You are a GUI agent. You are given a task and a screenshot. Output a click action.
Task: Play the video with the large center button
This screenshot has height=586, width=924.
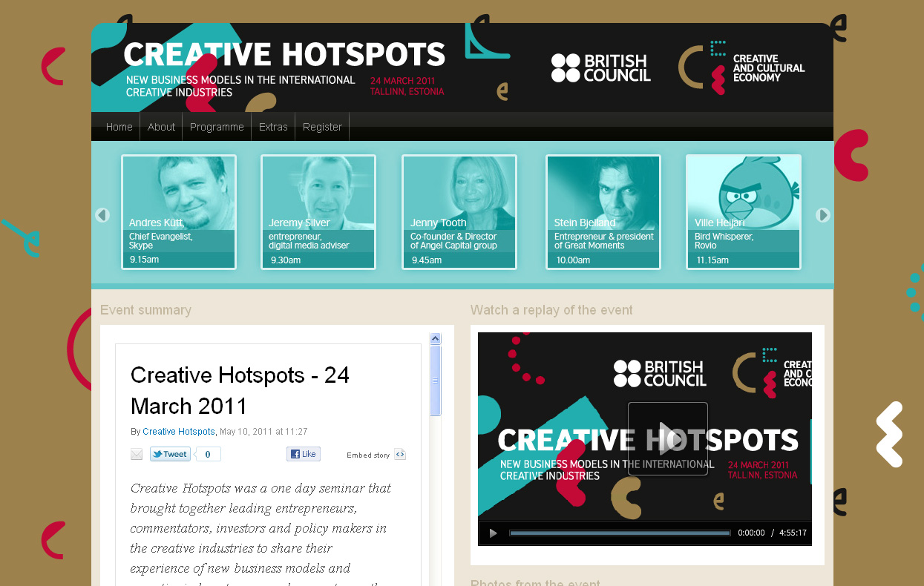point(668,438)
